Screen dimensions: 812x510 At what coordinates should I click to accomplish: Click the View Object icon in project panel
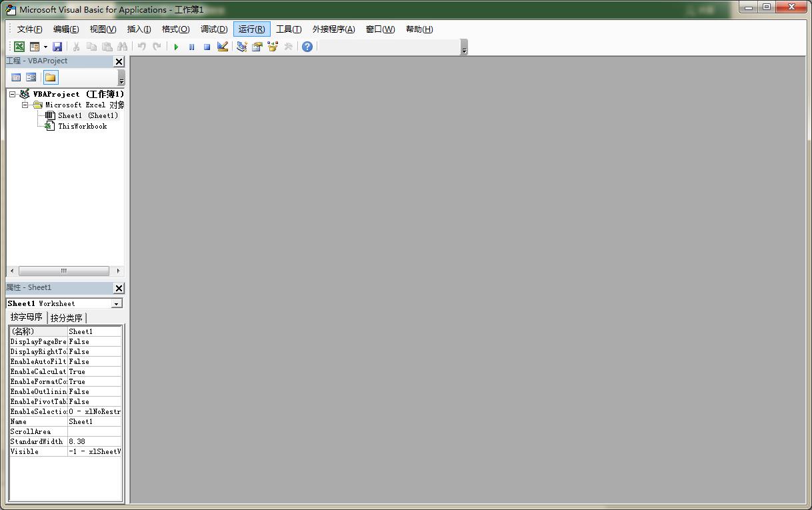coord(31,77)
